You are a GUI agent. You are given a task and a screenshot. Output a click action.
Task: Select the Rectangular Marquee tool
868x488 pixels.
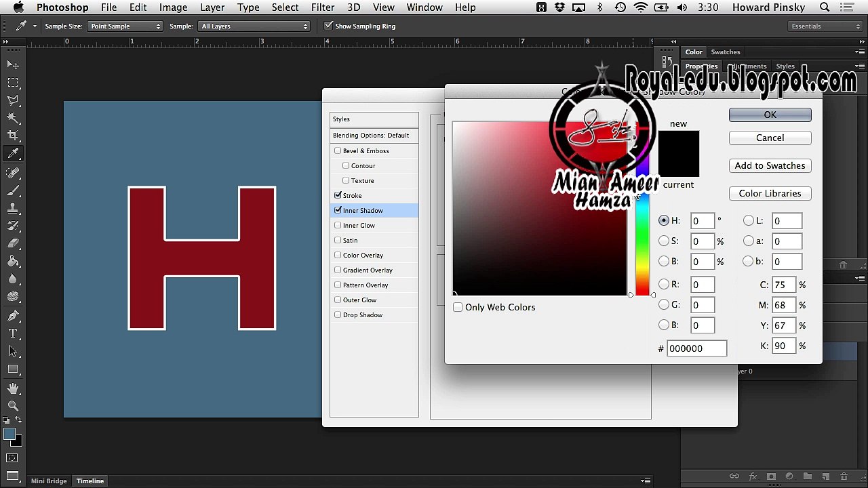13,82
